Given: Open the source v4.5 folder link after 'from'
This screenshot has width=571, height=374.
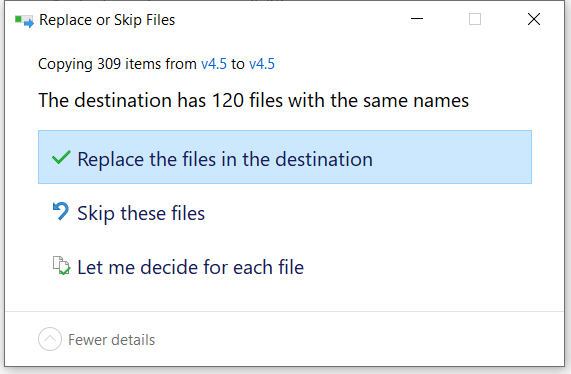Looking at the screenshot, I should [x=214, y=64].
